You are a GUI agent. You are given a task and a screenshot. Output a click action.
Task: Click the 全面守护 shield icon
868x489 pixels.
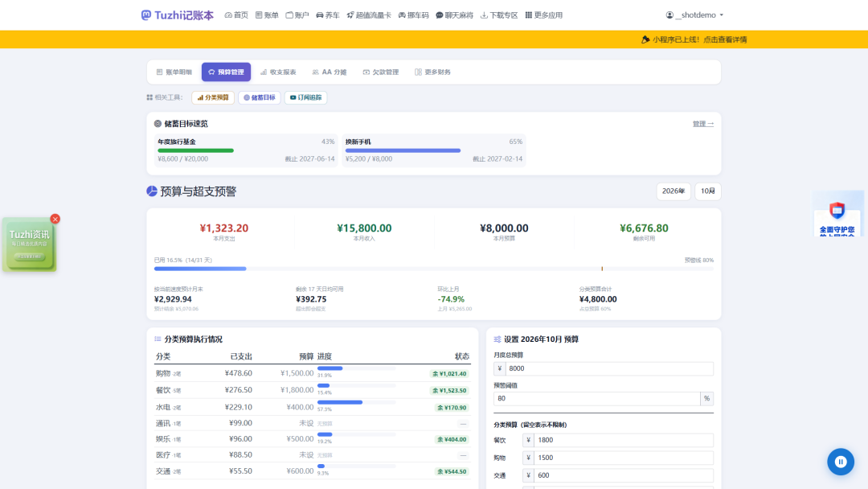pos(837,211)
